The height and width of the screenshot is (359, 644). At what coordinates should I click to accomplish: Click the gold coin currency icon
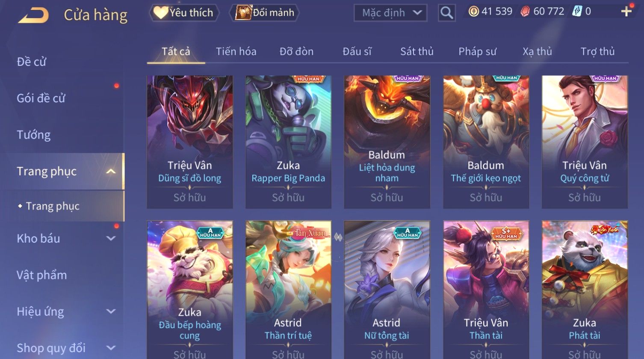(x=473, y=12)
